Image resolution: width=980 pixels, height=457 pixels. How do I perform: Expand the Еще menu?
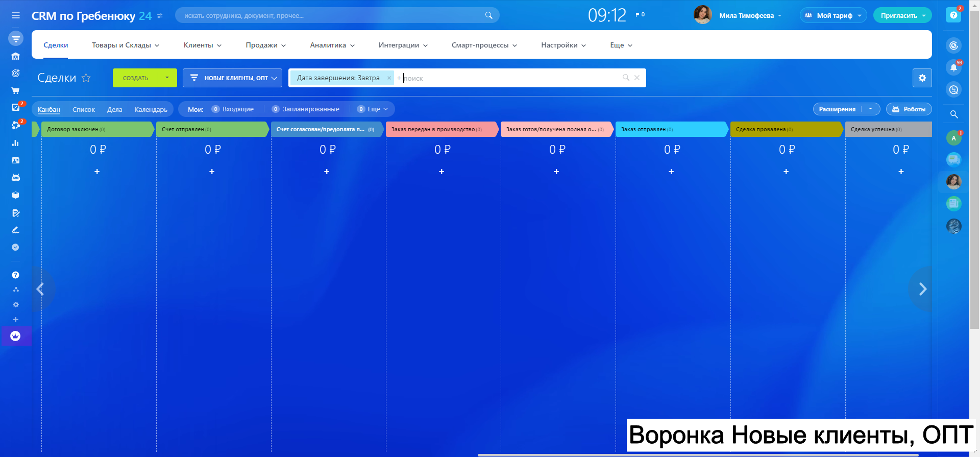coord(621,45)
